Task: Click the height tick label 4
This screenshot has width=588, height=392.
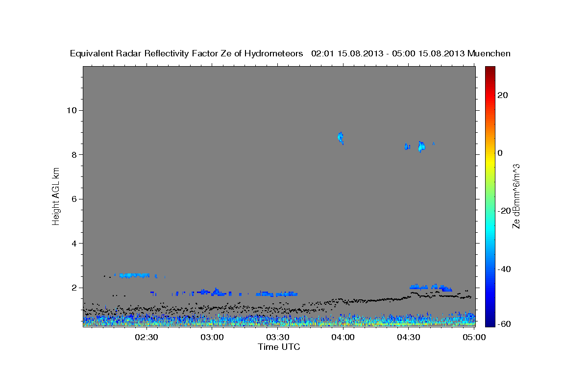Action: pyautogui.click(x=73, y=244)
